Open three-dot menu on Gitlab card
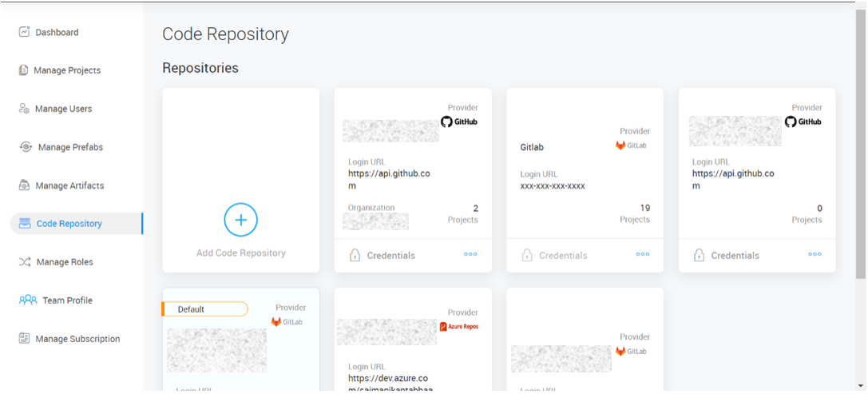The height and width of the screenshot is (394, 868). 643,255
